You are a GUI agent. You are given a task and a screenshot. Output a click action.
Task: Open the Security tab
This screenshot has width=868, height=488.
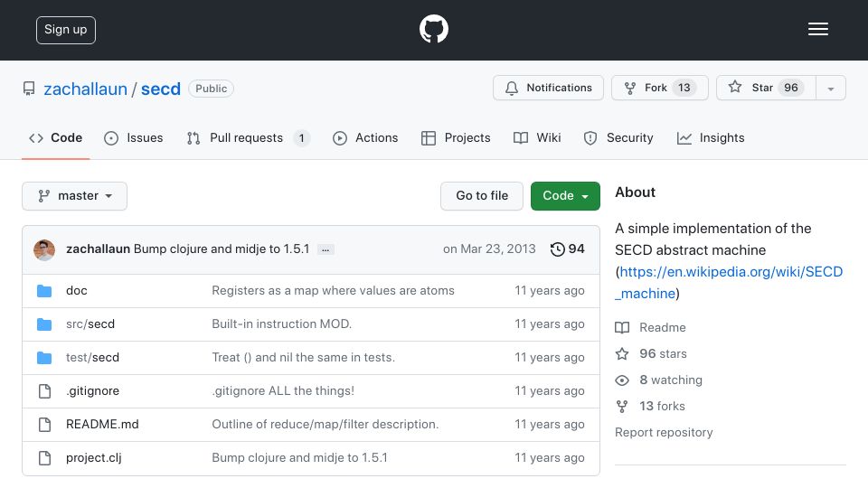pyautogui.click(x=618, y=137)
